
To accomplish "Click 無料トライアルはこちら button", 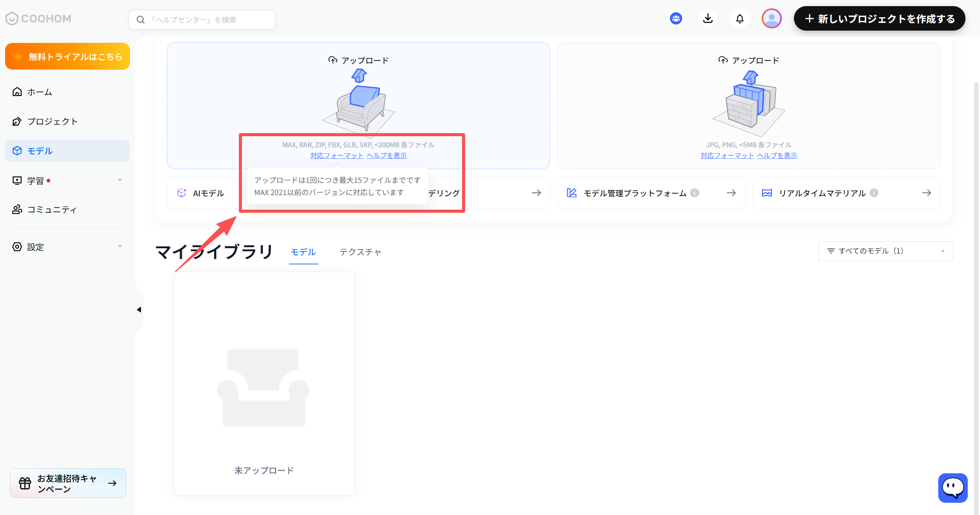I will tap(67, 56).
